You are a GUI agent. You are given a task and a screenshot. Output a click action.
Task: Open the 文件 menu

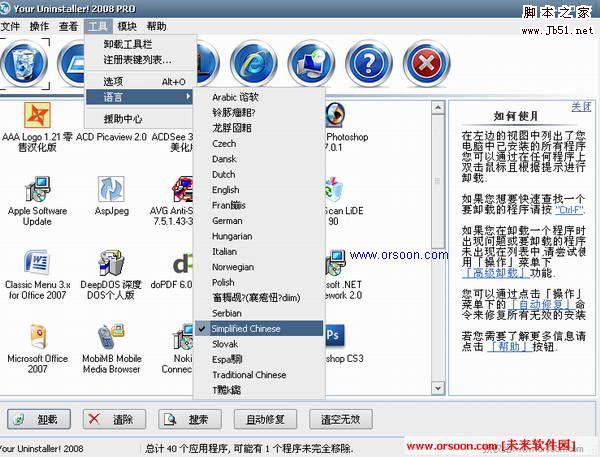(x=10, y=26)
